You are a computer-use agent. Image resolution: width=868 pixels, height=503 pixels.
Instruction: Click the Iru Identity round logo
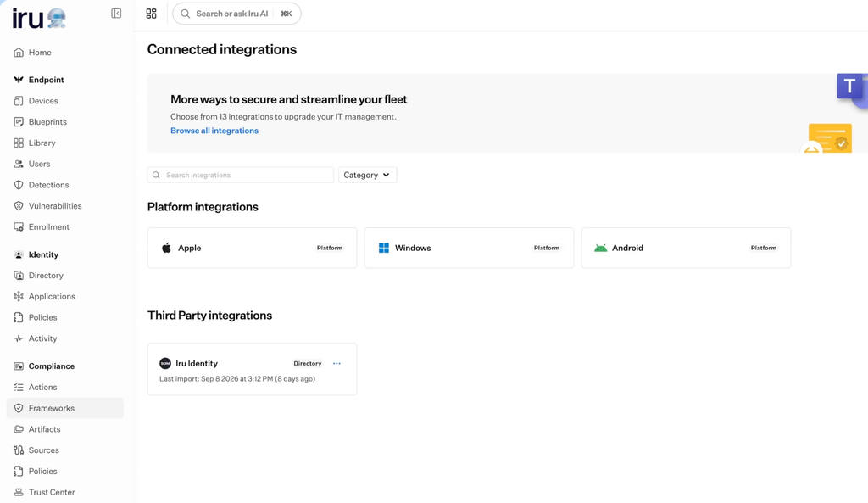click(165, 363)
